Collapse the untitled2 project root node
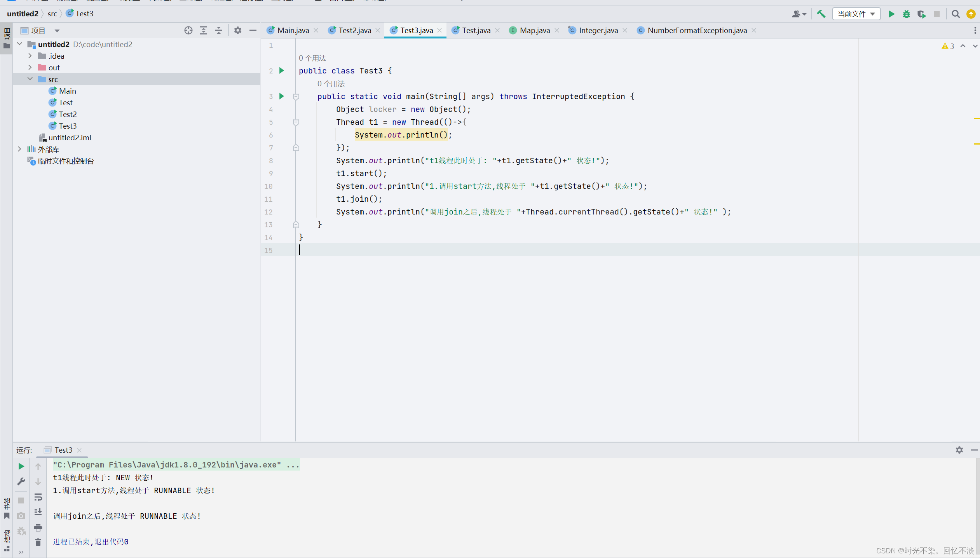Image resolution: width=980 pixels, height=558 pixels. [20, 44]
